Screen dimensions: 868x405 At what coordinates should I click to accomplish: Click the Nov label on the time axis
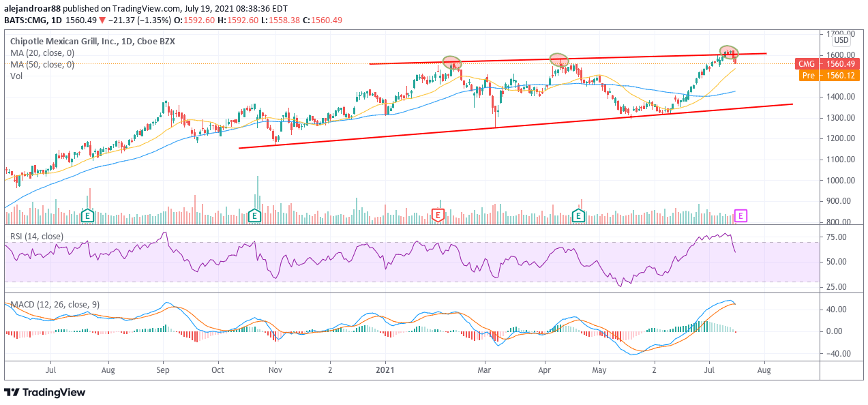click(x=275, y=369)
